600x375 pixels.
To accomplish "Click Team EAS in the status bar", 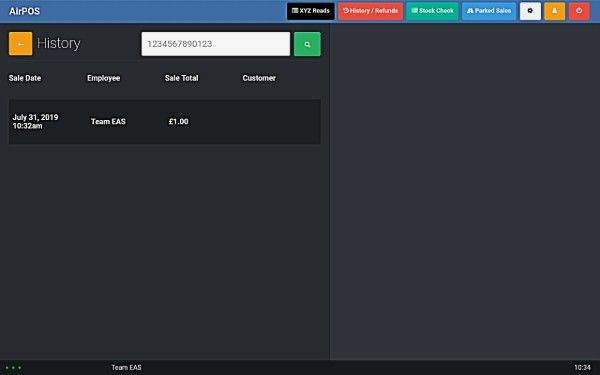I will [x=126, y=368].
